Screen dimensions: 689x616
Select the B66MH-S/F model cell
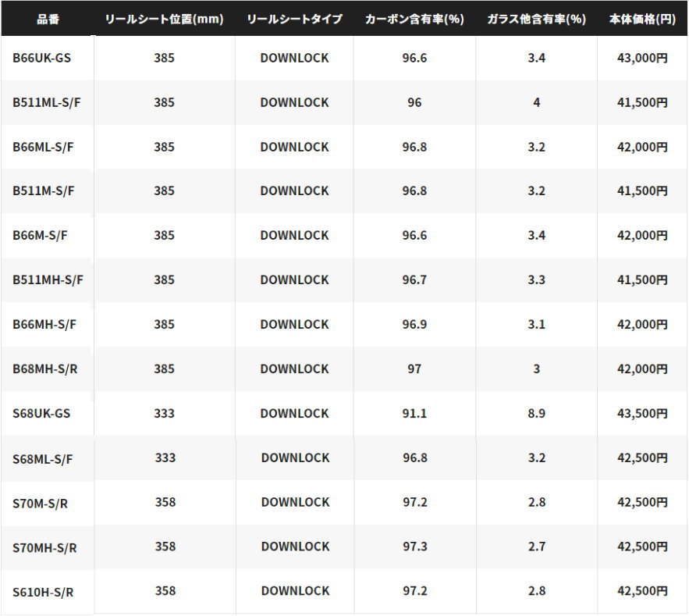point(44,325)
